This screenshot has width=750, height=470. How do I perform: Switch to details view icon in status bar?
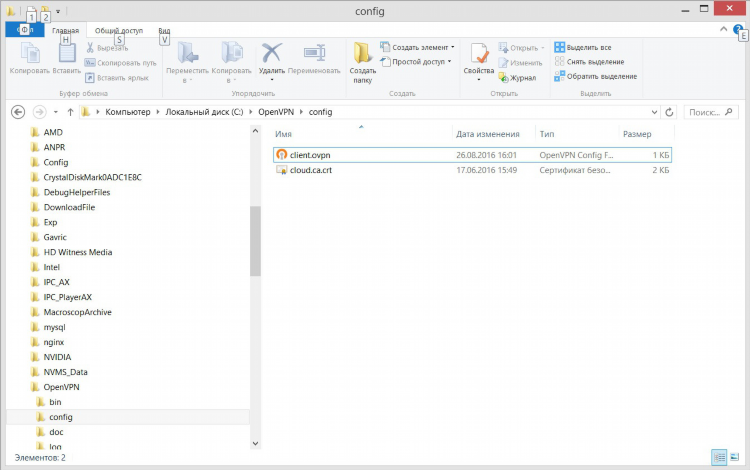coord(719,457)
